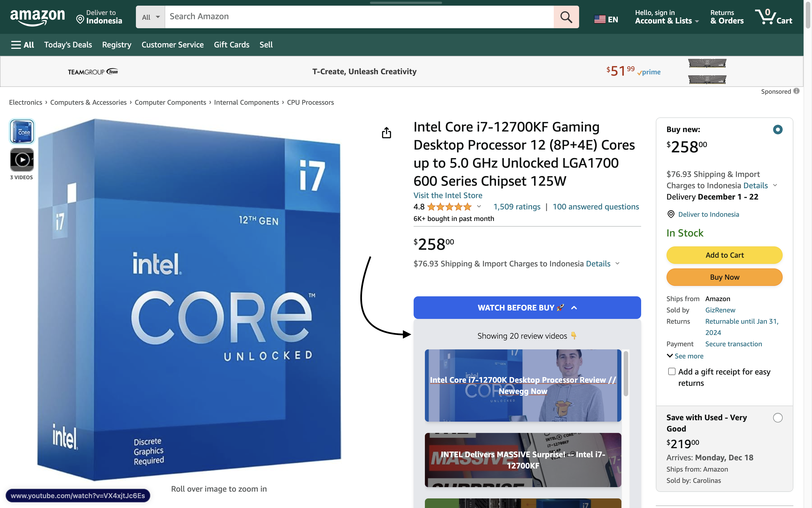Viewport: 812px width, 508px height.
Task: Click the GizRenew seller link
Action: coord(720,310)
